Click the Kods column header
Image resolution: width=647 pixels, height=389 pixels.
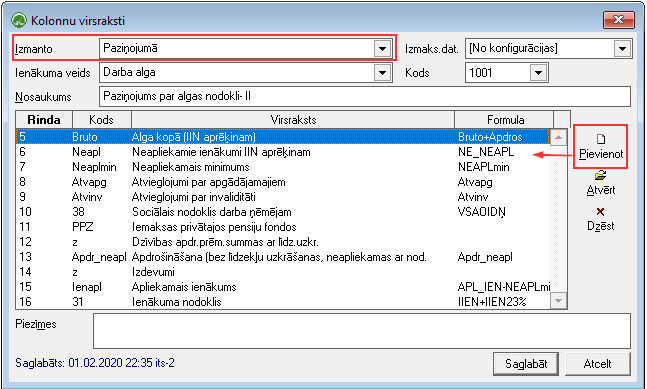[x=102, y=120]
